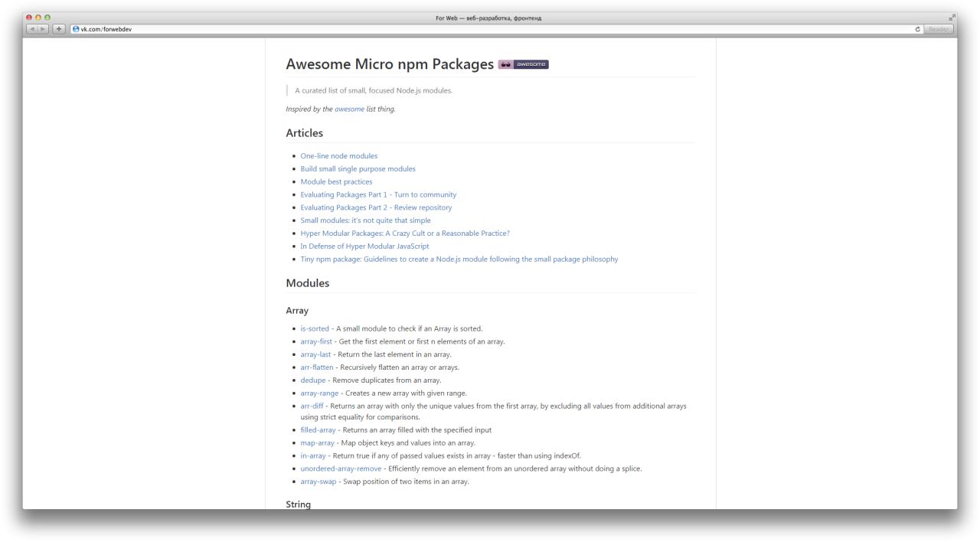980x542 pixels.
Task: Open 'In Defense of Hyper Modular JavaScript'
Action: 364,246
